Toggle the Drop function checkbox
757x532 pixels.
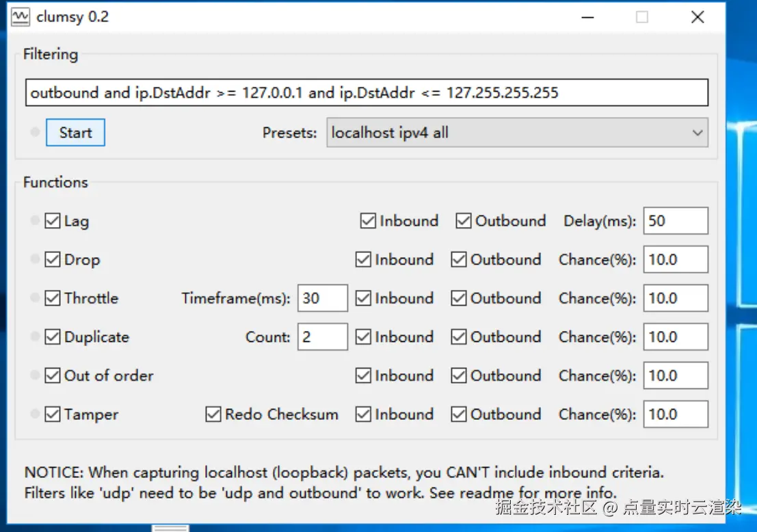(53, 260)
